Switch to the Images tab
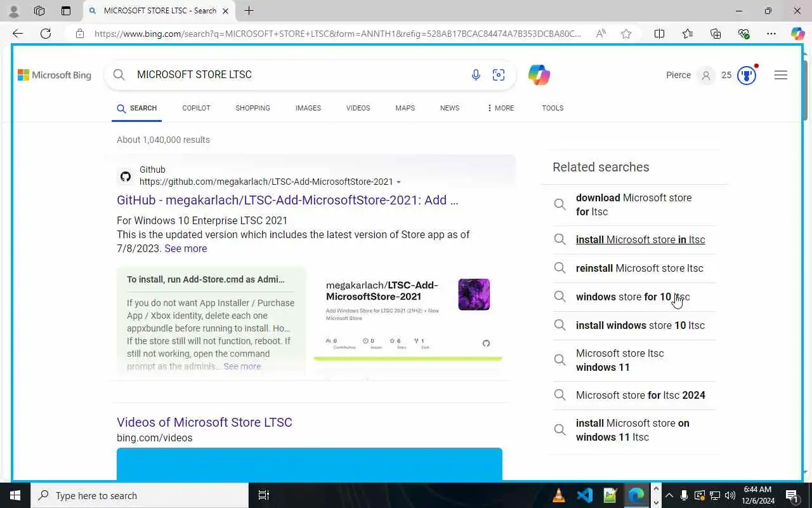 tap(308, 108)
